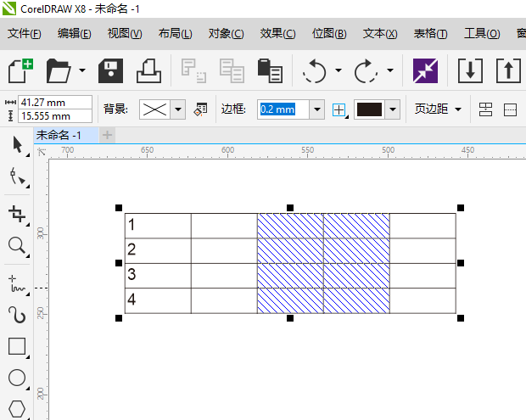Expand the background color dropdown arrow
Viewport: 526px width, 420px height.
[x=178, y=109]
